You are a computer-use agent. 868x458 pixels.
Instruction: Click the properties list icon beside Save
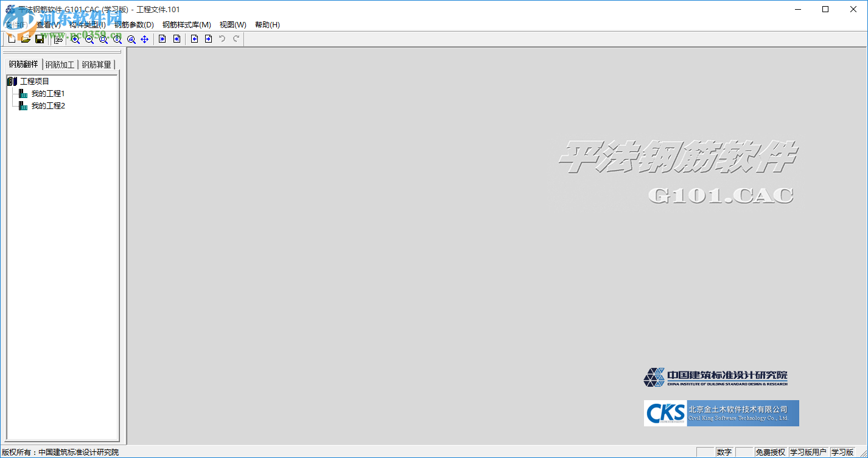58,39
